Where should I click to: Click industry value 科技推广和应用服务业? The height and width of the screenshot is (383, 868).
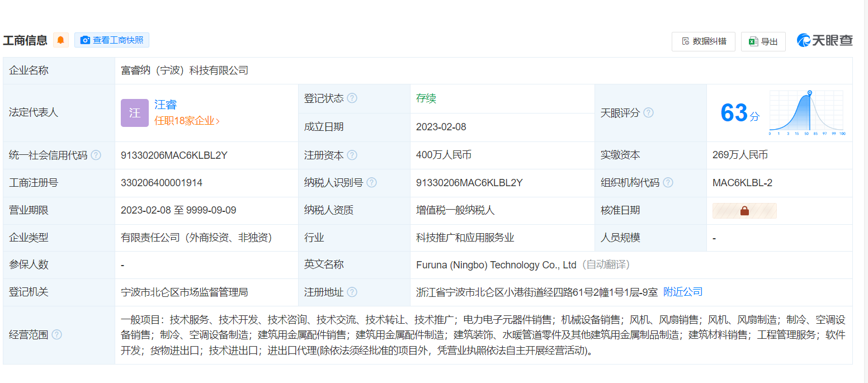pyautogui.click(x=465, y=238)
